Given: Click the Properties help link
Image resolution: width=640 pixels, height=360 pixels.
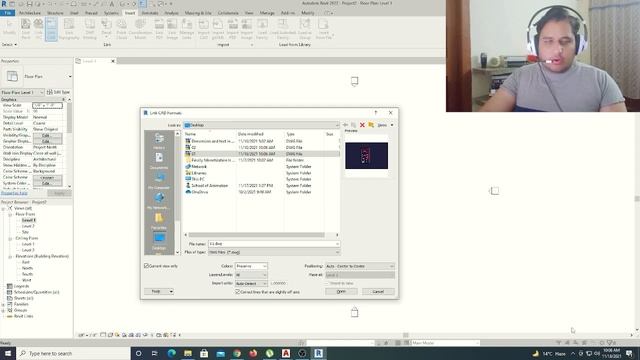Looking at the screenshot, I should pyautogui.click(x=14, y=193).
